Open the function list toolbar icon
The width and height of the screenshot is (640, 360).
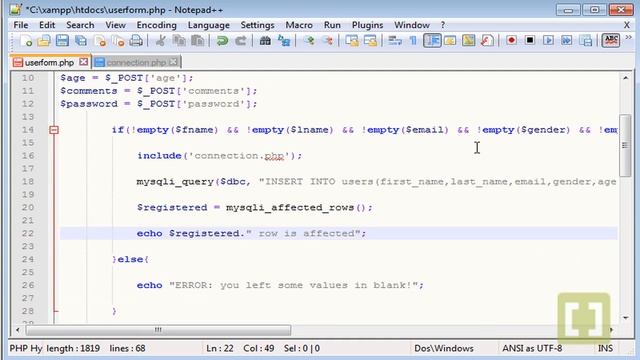487,41
